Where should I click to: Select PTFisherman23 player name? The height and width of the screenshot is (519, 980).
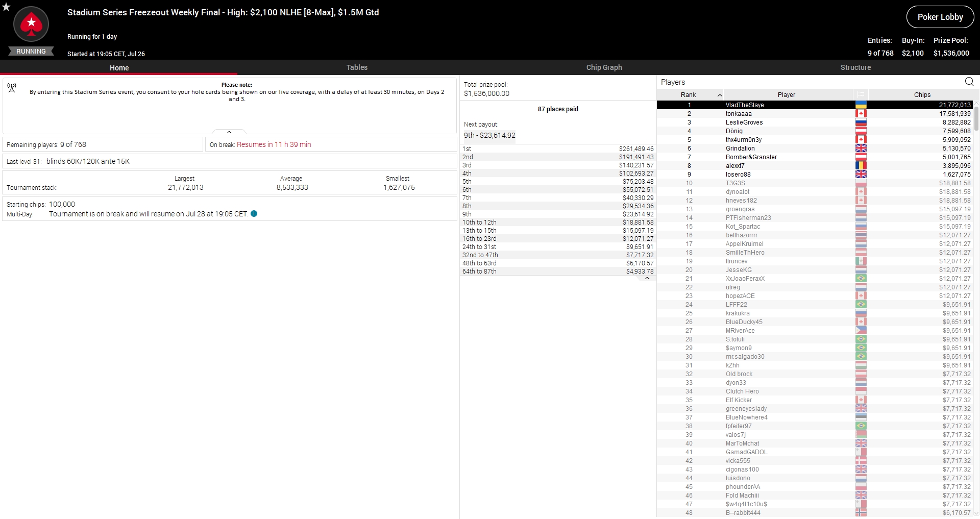(748, 217)
